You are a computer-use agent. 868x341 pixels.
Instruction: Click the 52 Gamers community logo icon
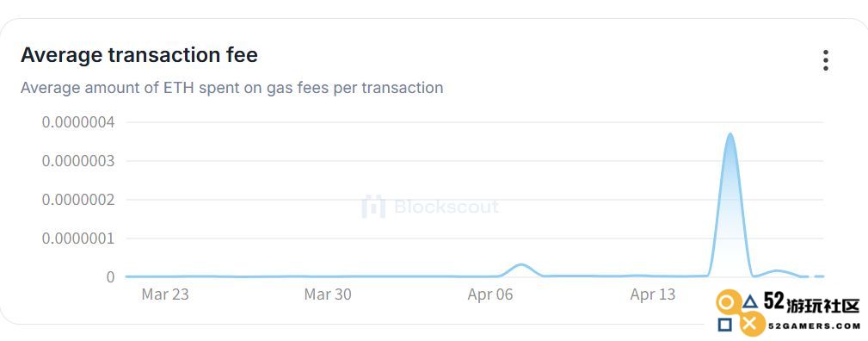coord(738,313)
